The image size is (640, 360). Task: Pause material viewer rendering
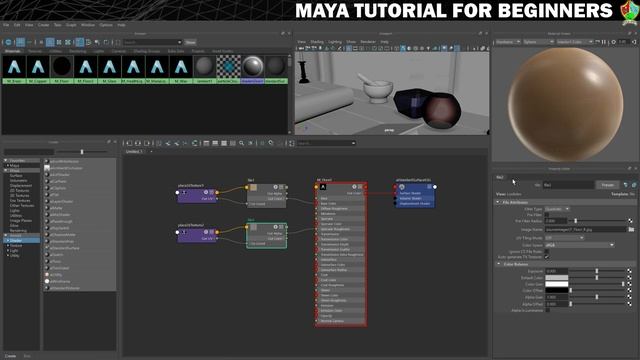pos(604,42)
